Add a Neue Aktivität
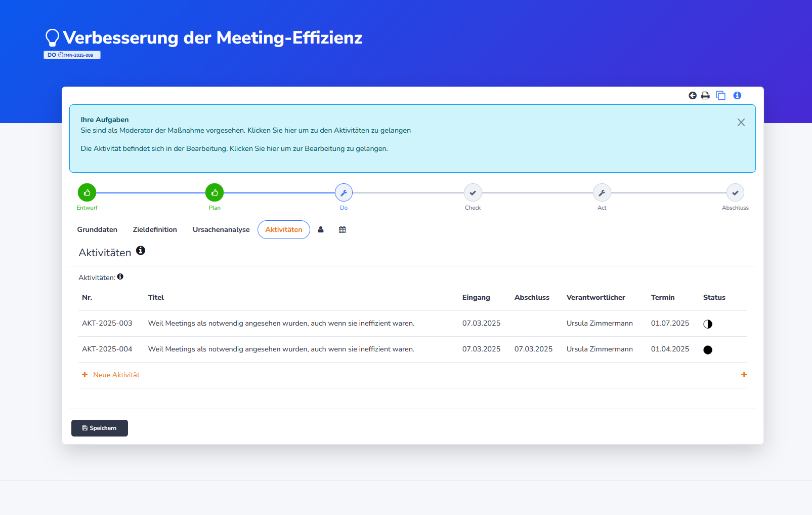 click(x=116, y=375)
